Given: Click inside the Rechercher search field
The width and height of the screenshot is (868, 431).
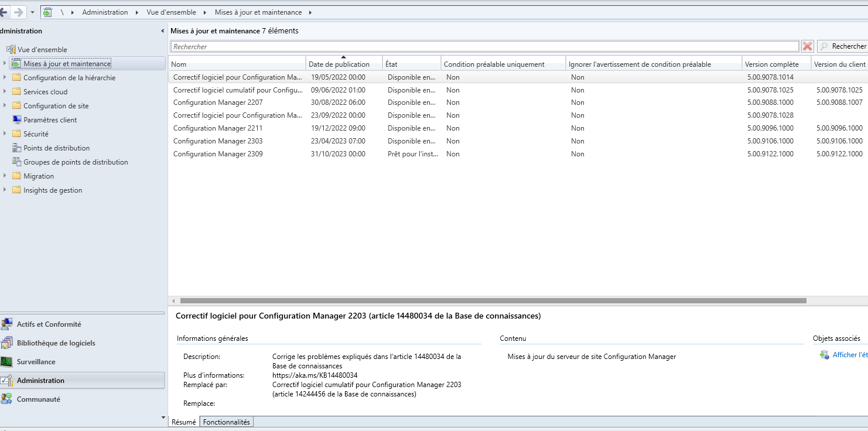Looking at the screenshot, I should [484, 46].
